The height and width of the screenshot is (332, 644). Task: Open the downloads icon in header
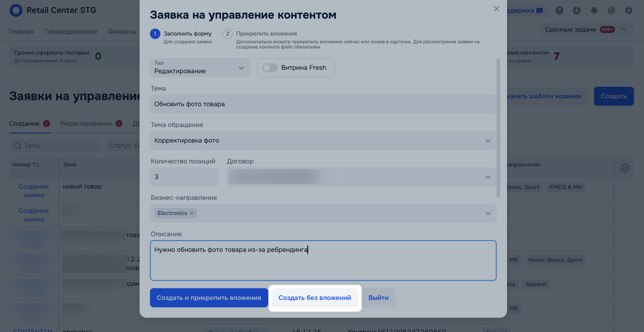tap(576, 10)
